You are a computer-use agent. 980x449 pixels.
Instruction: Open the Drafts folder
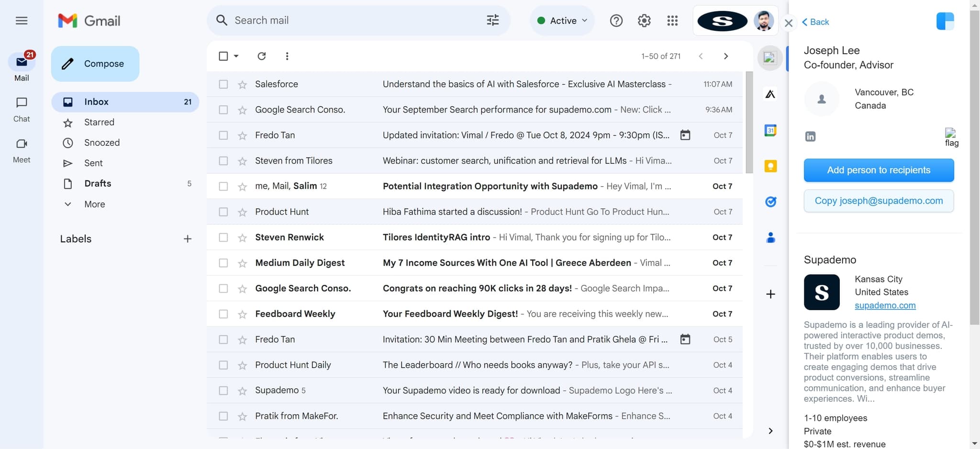click(98, 183)
